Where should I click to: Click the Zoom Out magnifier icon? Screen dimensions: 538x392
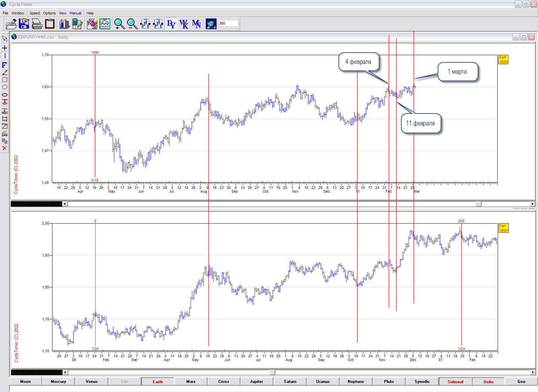tap(132, 24)
